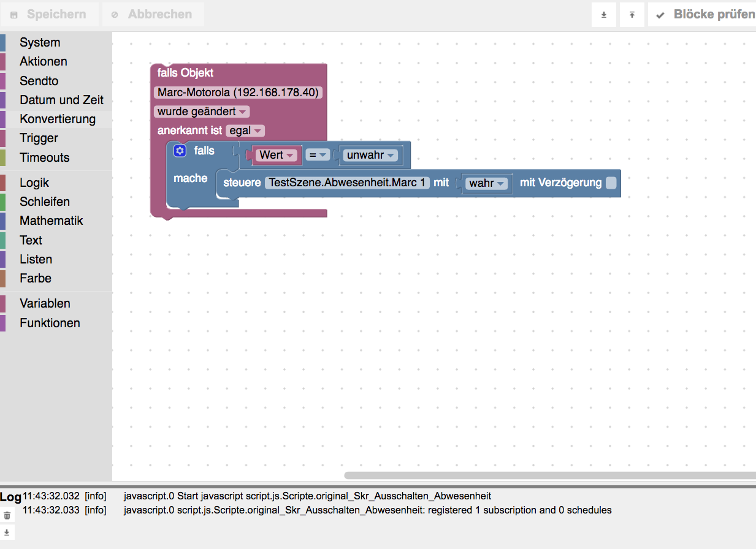Open the Variablen block category
Screen dimensions: 756x549
pos(56,303)
